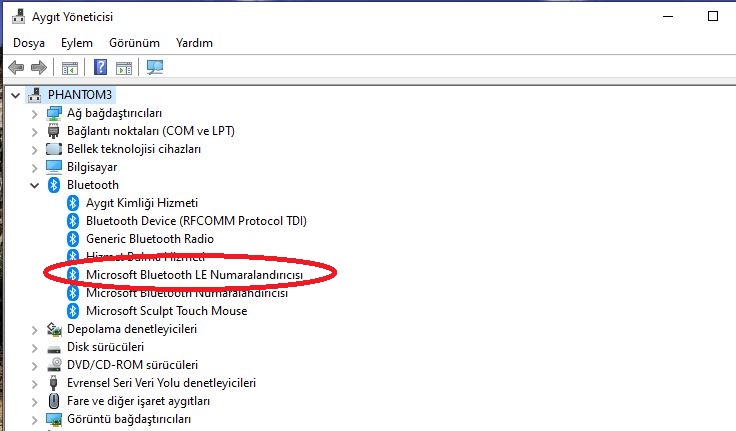
Task: Click the Back arrow toolbar icon
Action: coord(16,68)
